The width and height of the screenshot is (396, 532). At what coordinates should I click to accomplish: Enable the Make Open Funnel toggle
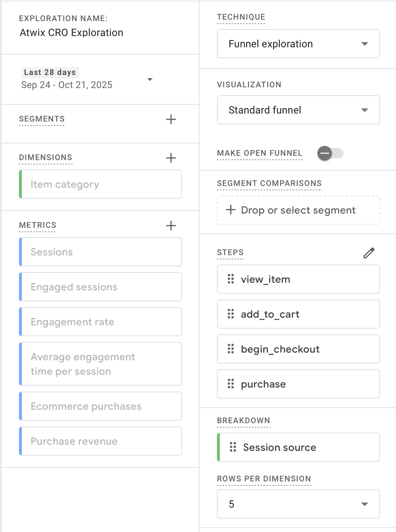(x=330, y=153)
